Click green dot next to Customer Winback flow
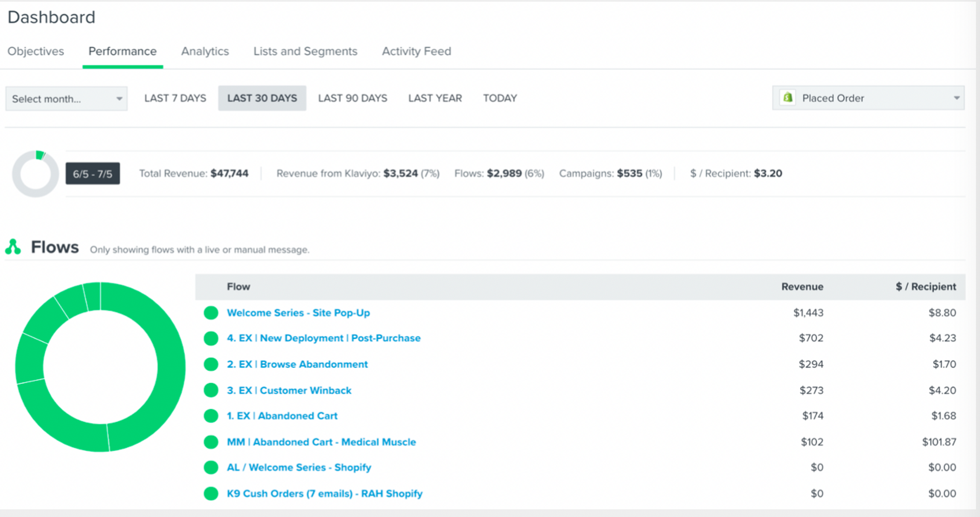Screen dimensions: 980x517 tap(211, 390)
